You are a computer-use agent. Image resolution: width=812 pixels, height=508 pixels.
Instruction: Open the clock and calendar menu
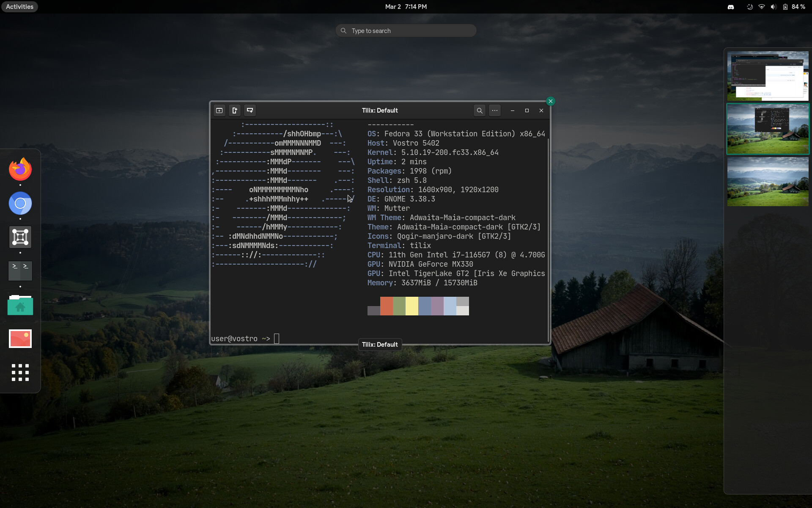pyautogui.click(x=406, y=7)
